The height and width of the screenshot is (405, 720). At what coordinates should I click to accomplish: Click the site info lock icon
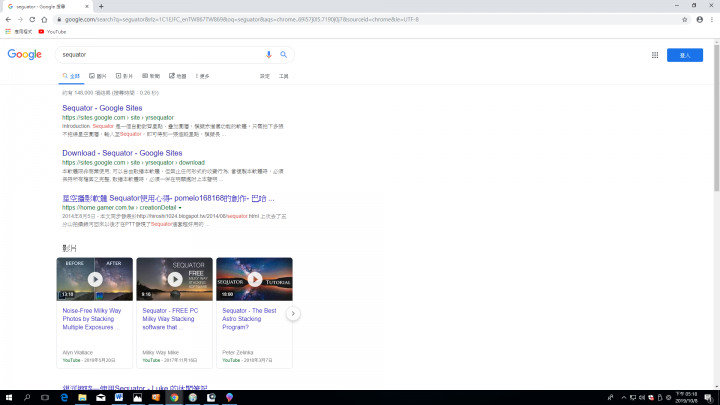point(59,19)
